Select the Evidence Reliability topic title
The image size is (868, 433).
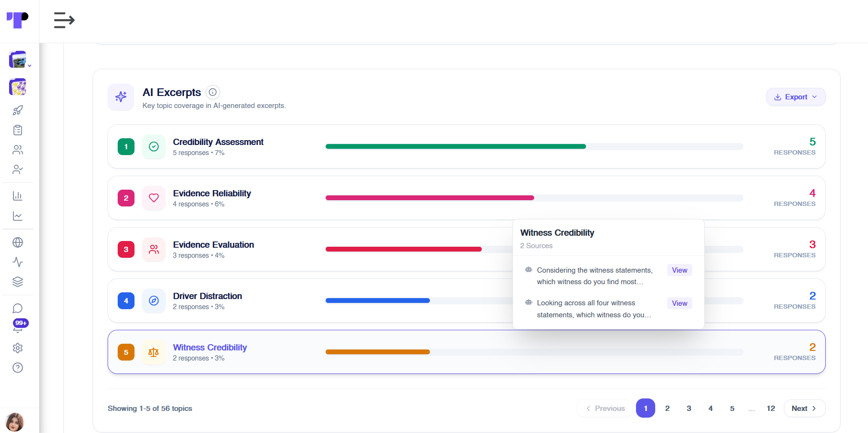tap(212, 193)
